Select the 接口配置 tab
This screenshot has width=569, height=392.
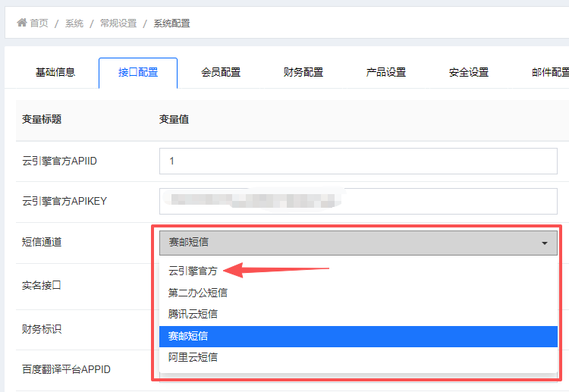[138, 73]
